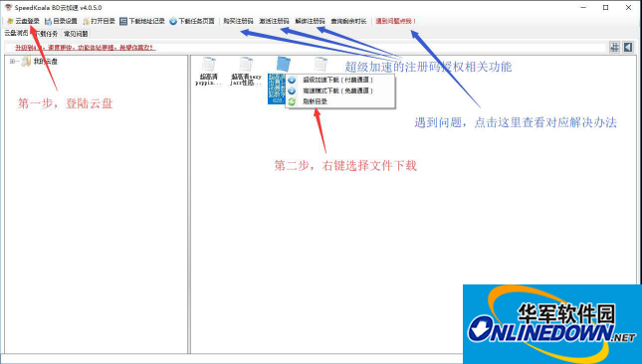Click 激活注册码 to activate a code

[x=274, y=21]
